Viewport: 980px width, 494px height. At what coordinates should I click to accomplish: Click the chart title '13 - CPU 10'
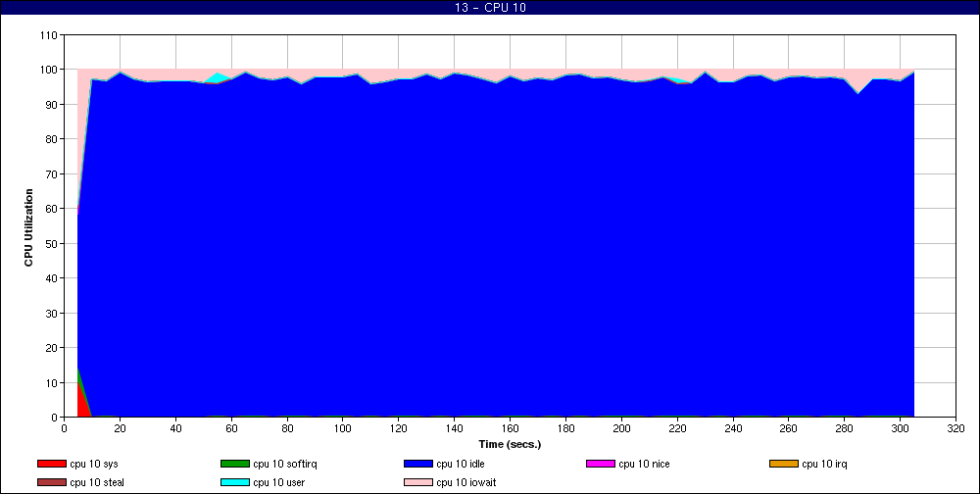[x=490, y=8]
